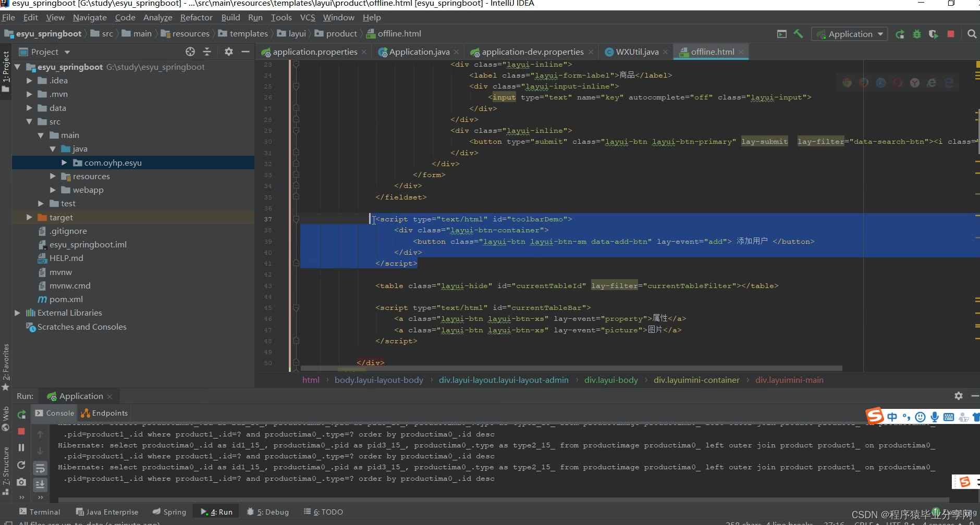Open the Java Enterprise tool window

[107, 512]
